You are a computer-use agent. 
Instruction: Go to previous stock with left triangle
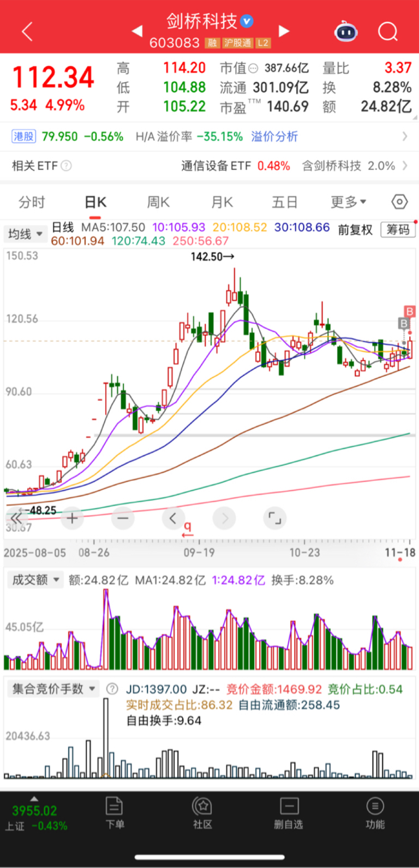[x=137, y=31]
